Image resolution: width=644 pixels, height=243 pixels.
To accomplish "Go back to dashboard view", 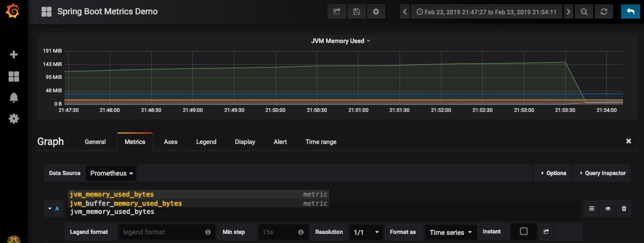I will pos(631,11).
